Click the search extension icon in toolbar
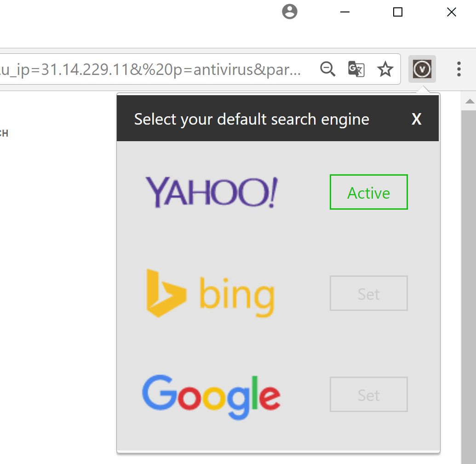The height and width of the screenshot is (464, 476). 422,69
